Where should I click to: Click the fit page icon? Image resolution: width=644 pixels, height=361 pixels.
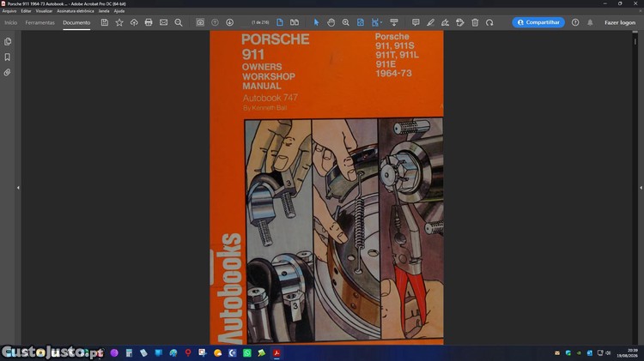[360, 22]
